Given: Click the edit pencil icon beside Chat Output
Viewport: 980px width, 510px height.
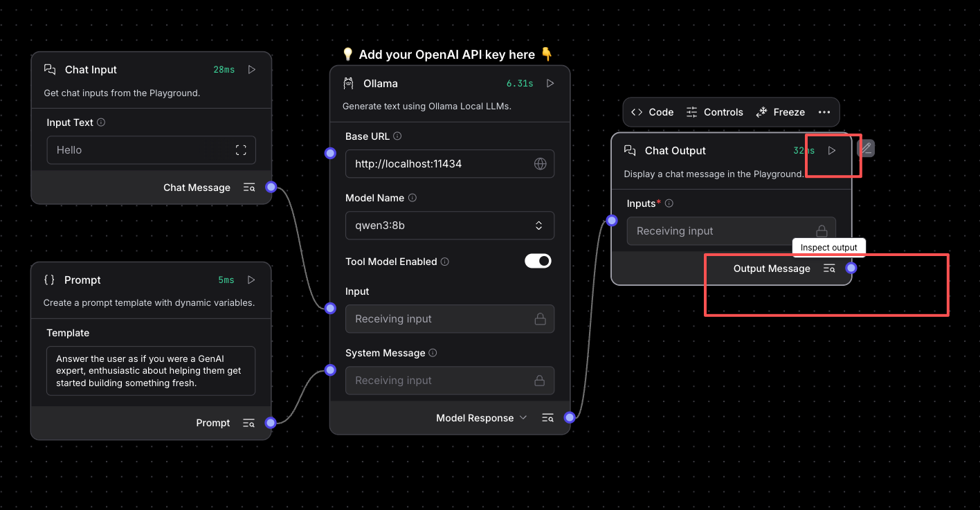Looking at the screenshot, I should point(865,148).
